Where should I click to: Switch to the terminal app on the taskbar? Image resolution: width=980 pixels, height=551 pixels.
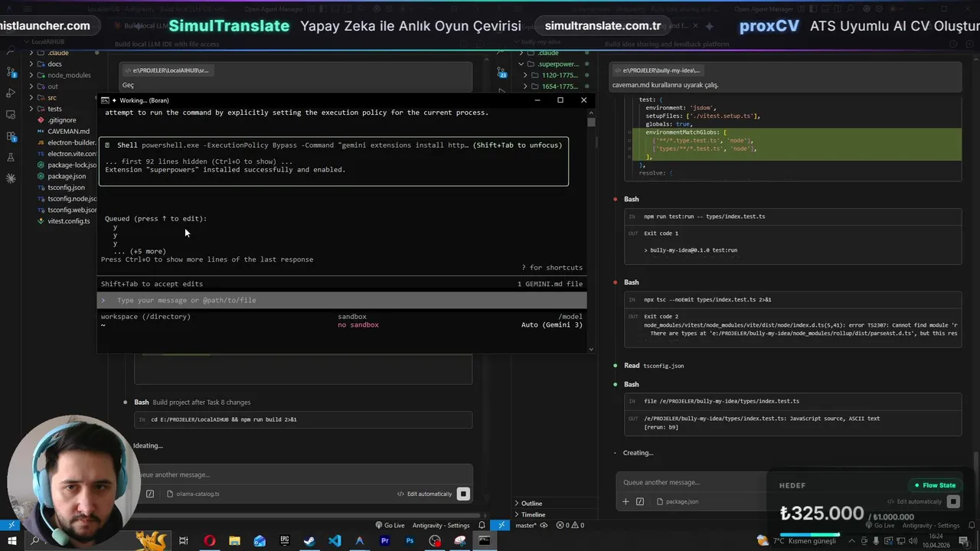pos(484,541)
